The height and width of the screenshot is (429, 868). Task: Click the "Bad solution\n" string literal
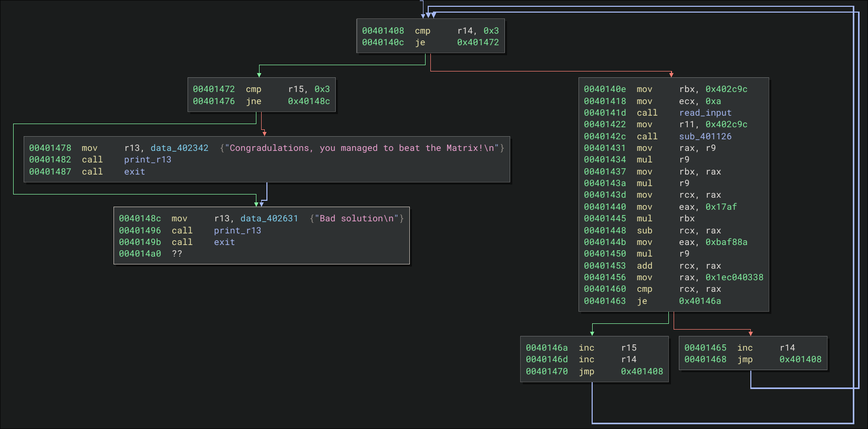(x=357, y=219)
